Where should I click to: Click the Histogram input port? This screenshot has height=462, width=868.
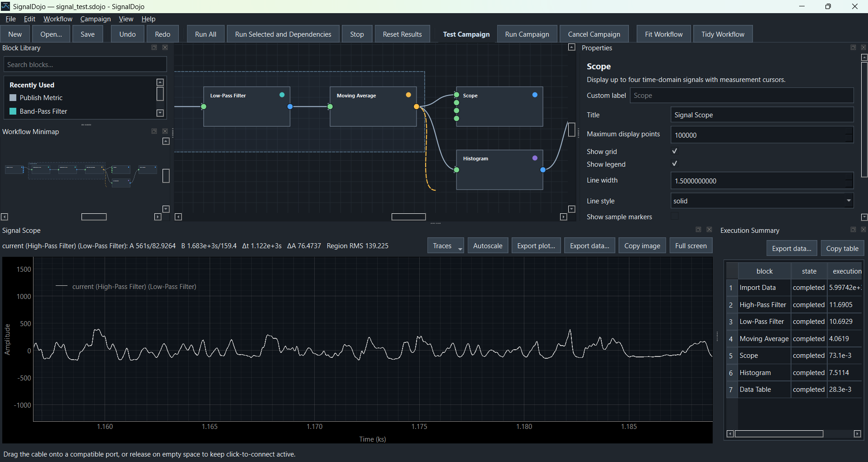(456, 170)
